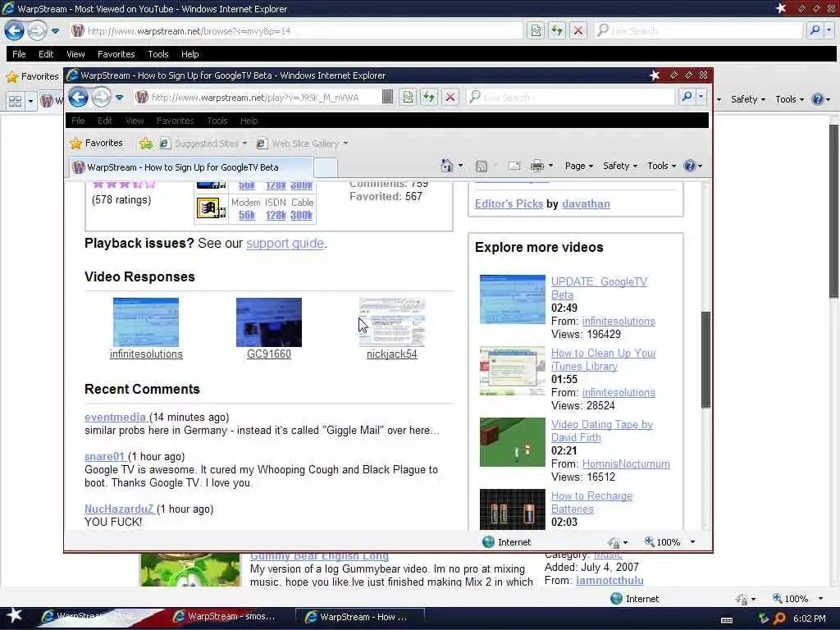Viewport: 840px width, 630px height.
Task: Open infinitesolutions video response thumbnail
Action: click(146, 322)
